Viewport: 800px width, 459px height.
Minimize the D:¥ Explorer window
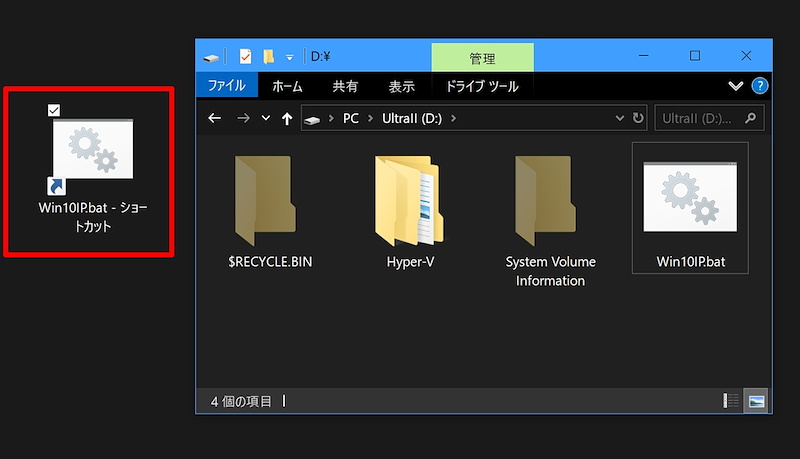pyautogui.click(x=644, y=55)
